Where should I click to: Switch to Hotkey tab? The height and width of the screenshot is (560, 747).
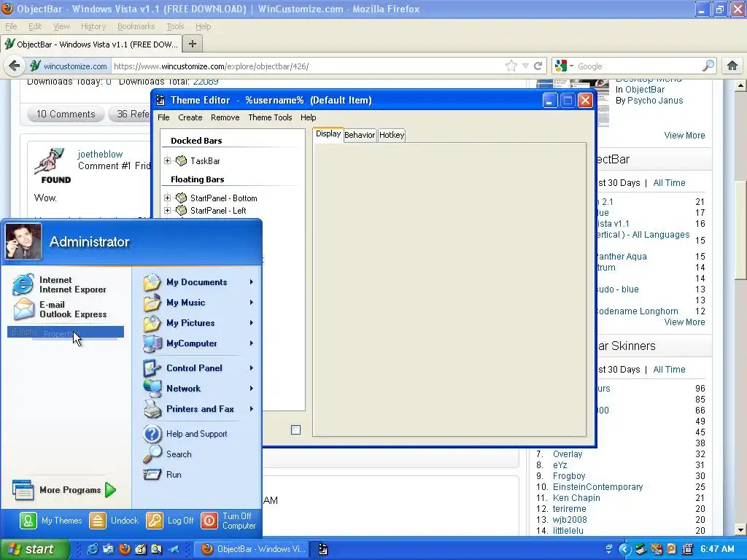392,135
